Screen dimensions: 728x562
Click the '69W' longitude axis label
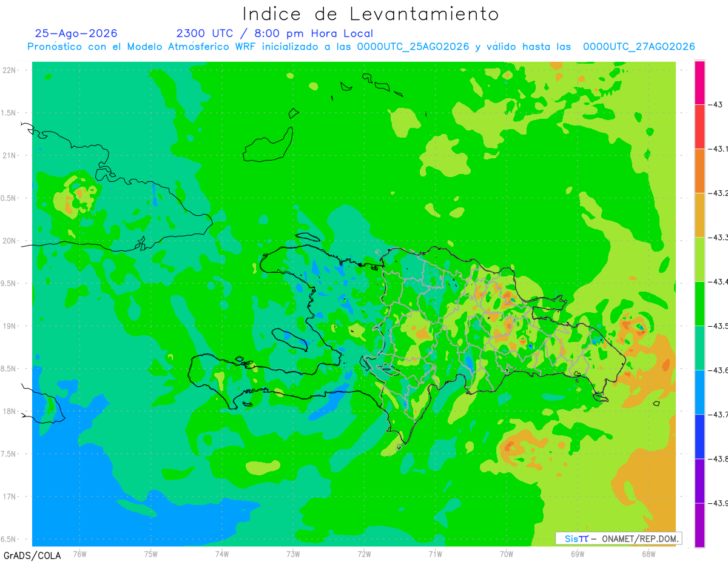tap(577, 554)
